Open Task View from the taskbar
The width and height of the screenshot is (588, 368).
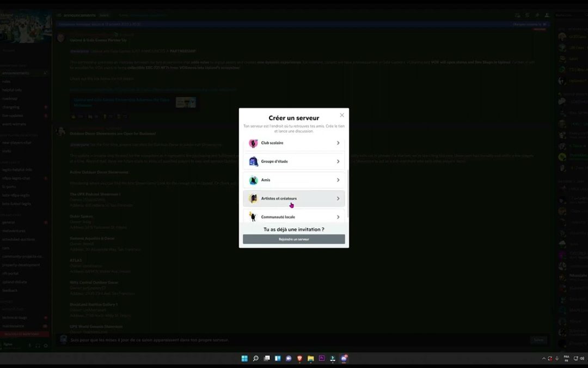[267, 358]
